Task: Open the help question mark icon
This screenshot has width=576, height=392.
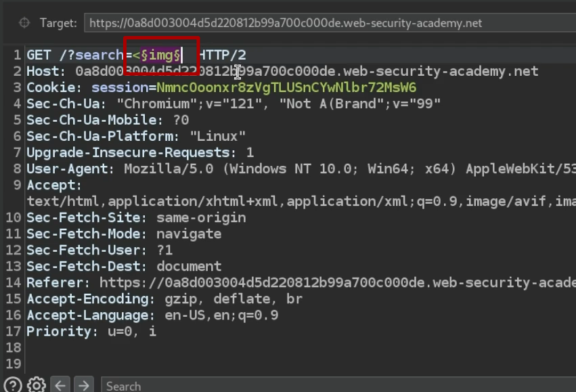Action: [x=12, y=385]
